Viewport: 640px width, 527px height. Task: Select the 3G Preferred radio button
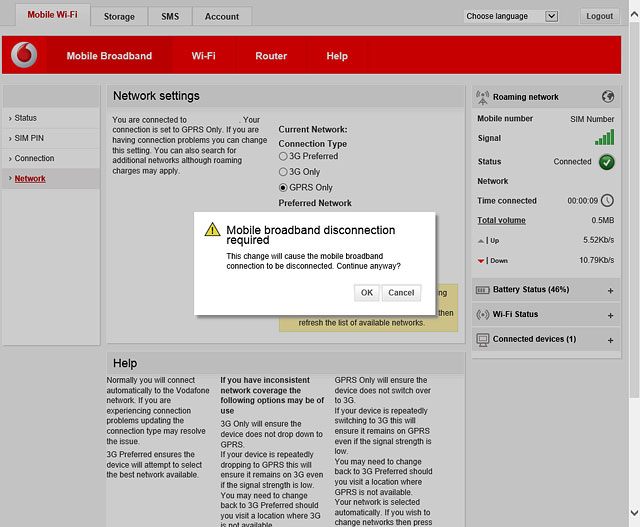(283, 156)
